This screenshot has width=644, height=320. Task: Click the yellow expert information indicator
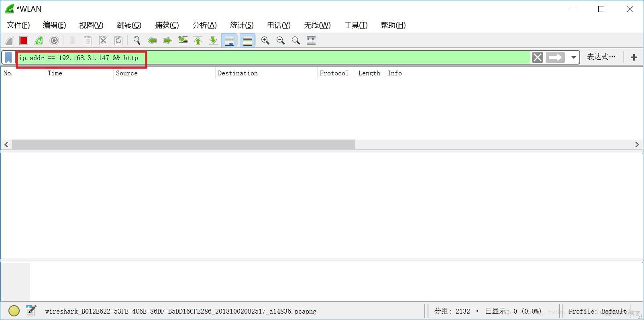click(x=14, y=311)
